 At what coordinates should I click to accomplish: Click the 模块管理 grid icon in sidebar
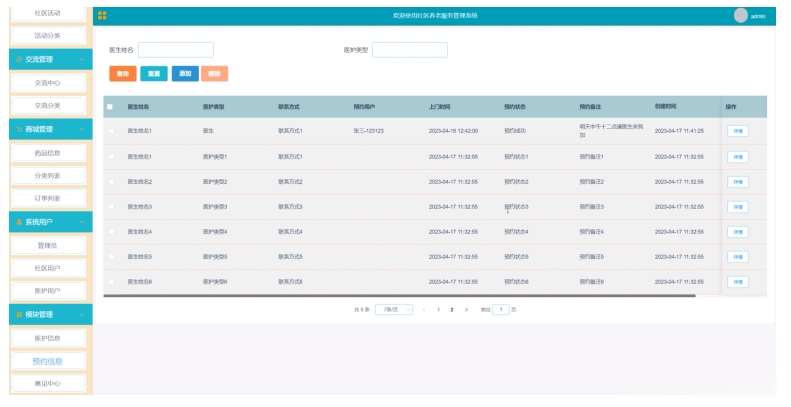(19, 315)
